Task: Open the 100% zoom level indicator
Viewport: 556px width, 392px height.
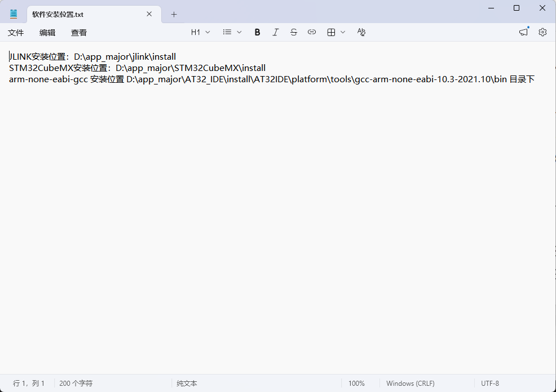Action: (356, 383)
